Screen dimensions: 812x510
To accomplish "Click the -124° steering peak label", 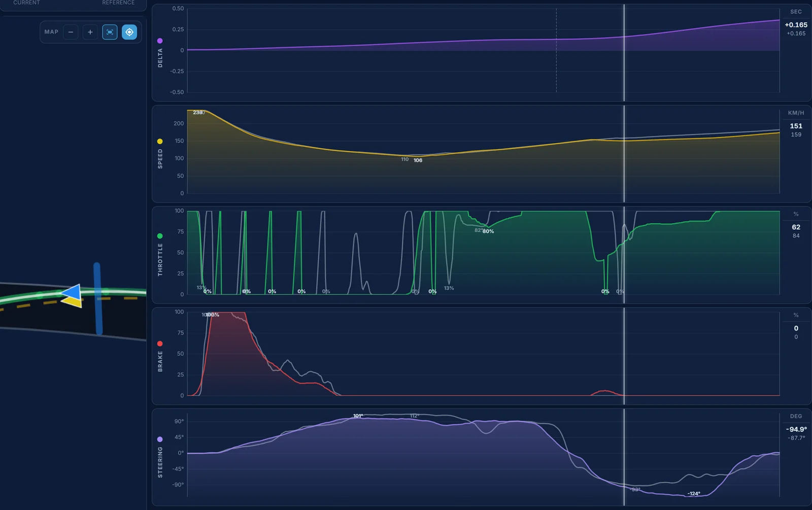I will pos(694,494).
